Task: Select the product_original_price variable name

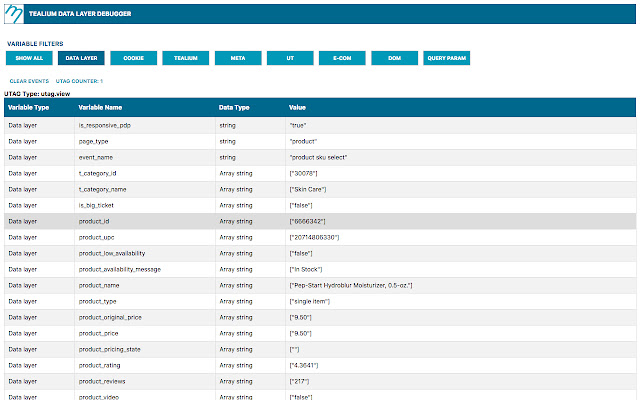Action: pos(110,317)
